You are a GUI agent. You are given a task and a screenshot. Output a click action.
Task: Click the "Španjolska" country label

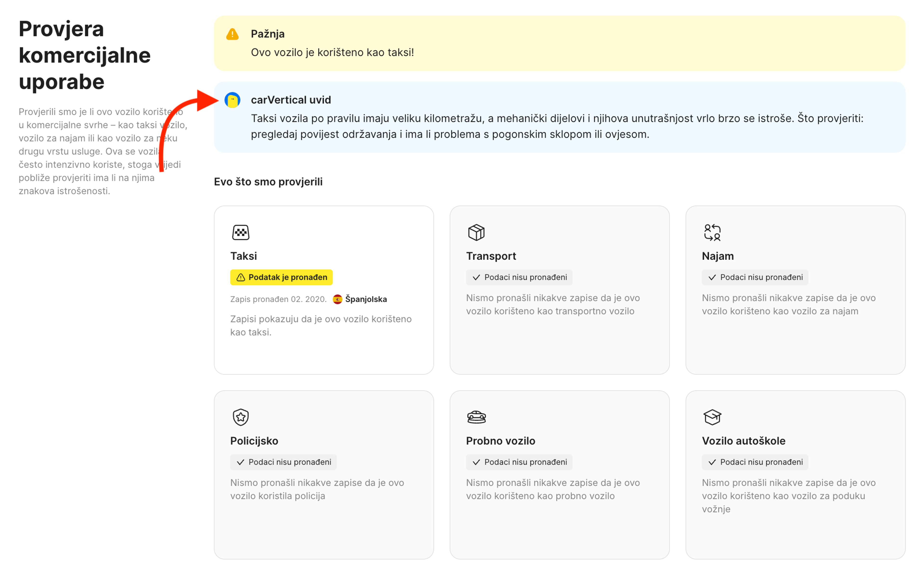point(366,299)
